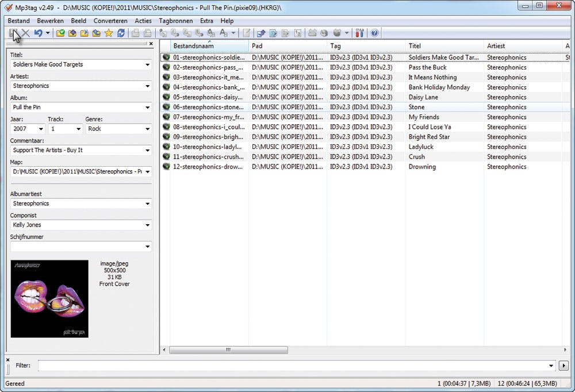Open the Extra menu
Viewport: 575px width, 392px height.
[x=206, y=21]
